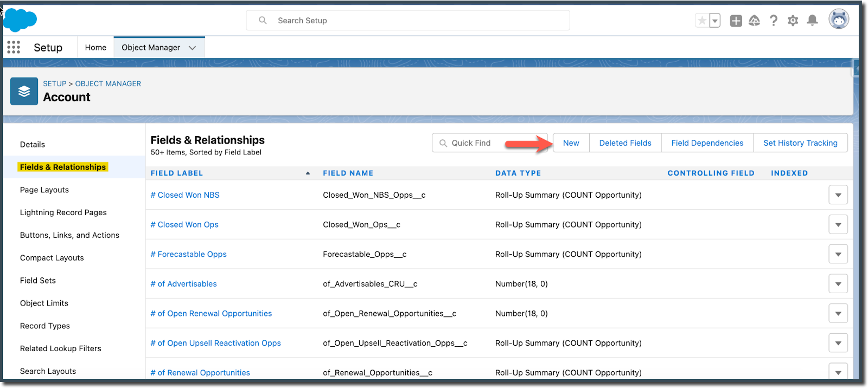Screen dimensions: 868x388
Task: Click the Salesforce cloud logo
Action: point(20,20)
